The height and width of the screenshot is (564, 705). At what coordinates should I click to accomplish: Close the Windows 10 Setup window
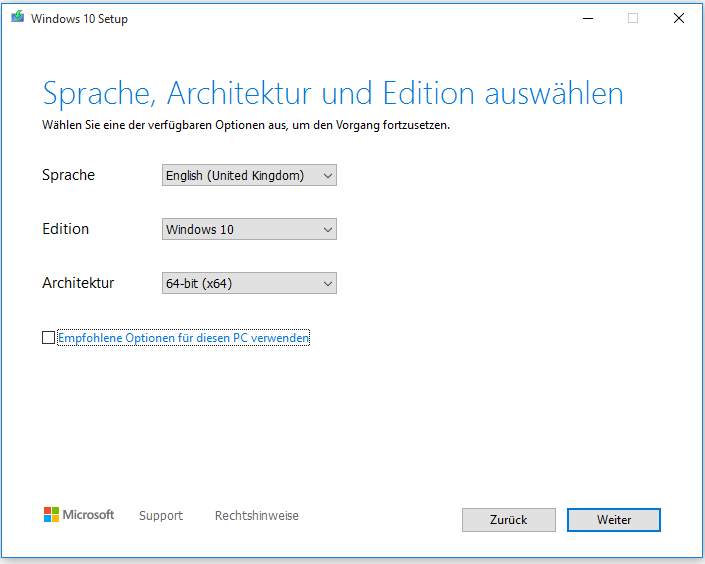(x=679, y=18)
